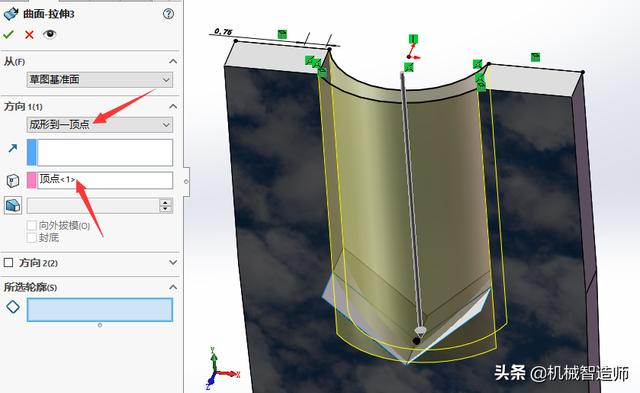Collapse the 方向 1(1) section
The height and width of the screenshot is (393, 640).
click(x=173, y=107)
